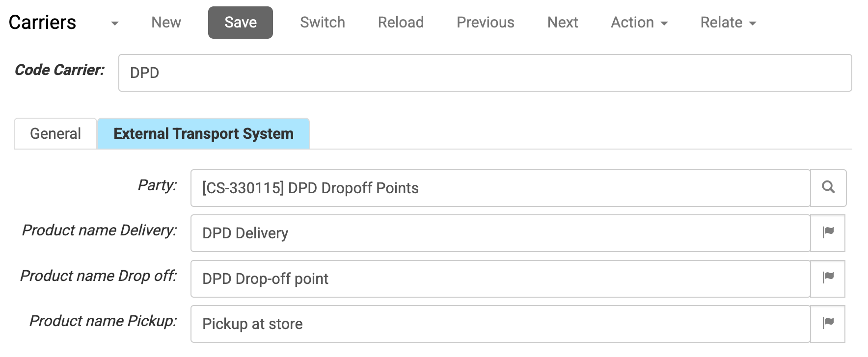Focus the Code Carrier field
The width and height of the screenshot is (868, 357).
click(x=485, y=73)
